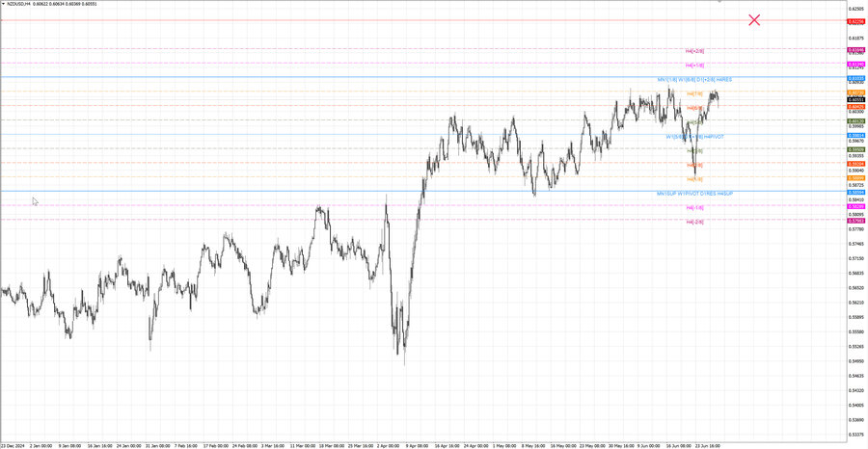Select the H4[+2/8] level label
Screen dimensions: 868x449
click(694, 51)
